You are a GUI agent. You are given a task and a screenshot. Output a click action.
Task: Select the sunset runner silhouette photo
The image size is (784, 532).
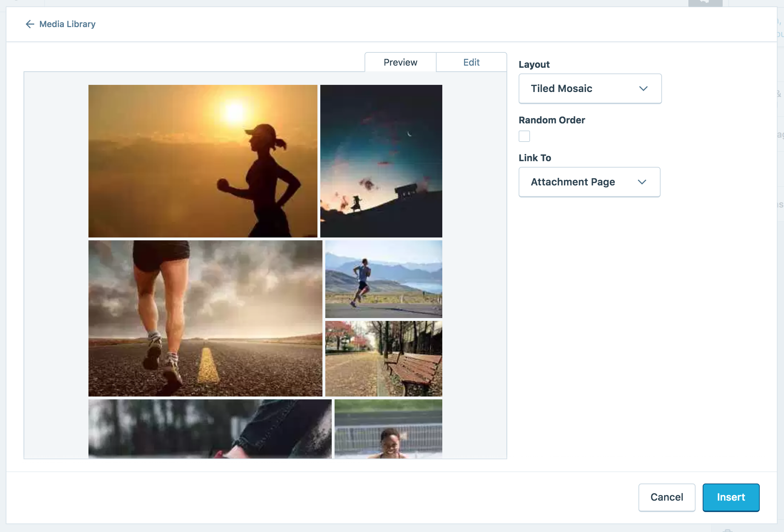coord(203,161)
